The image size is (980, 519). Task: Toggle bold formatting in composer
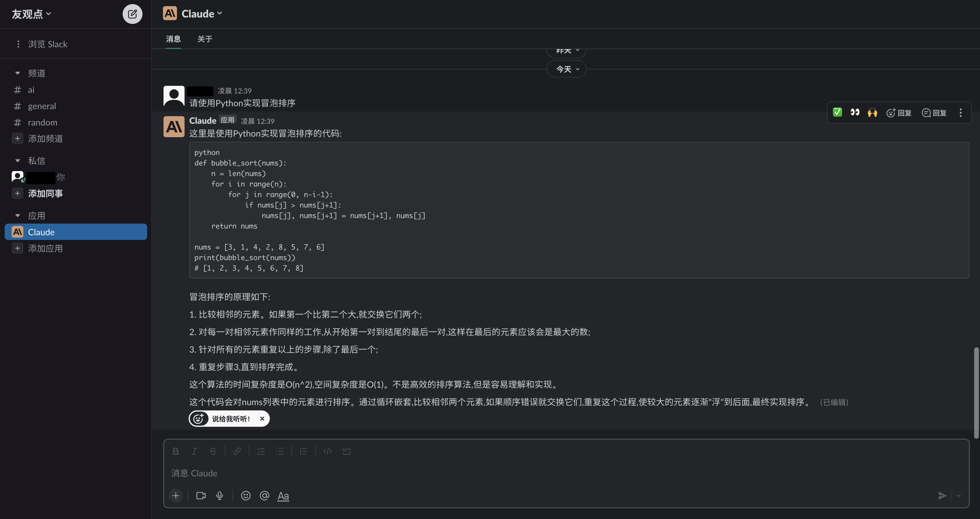[x=176, y=451]
